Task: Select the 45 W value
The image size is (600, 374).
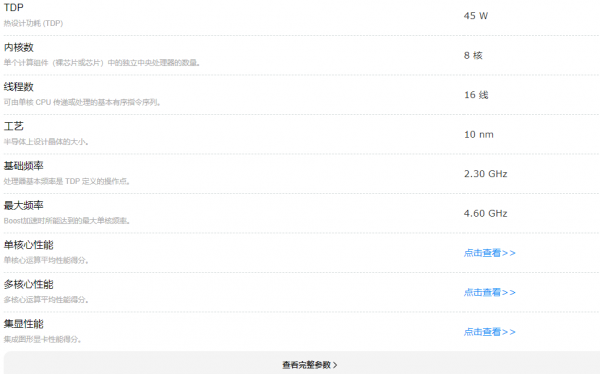Action: point(476,16)
